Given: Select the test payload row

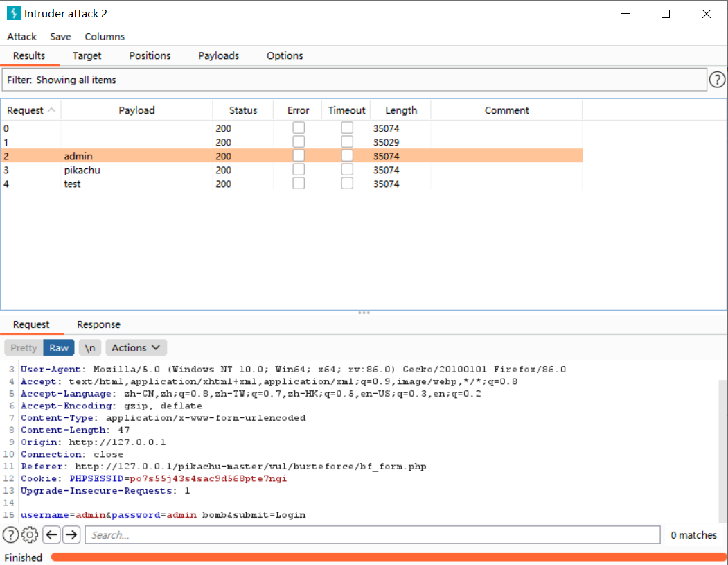Looking at the screenshot, I should coord(292,184).
